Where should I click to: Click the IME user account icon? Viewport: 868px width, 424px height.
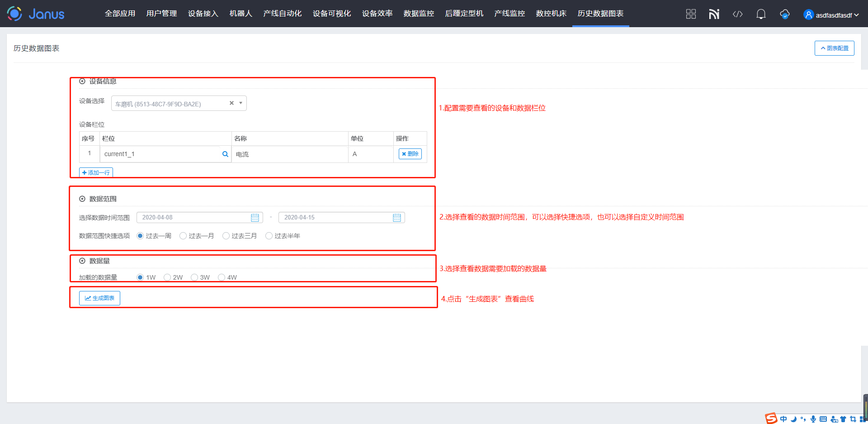pos(834,419)
